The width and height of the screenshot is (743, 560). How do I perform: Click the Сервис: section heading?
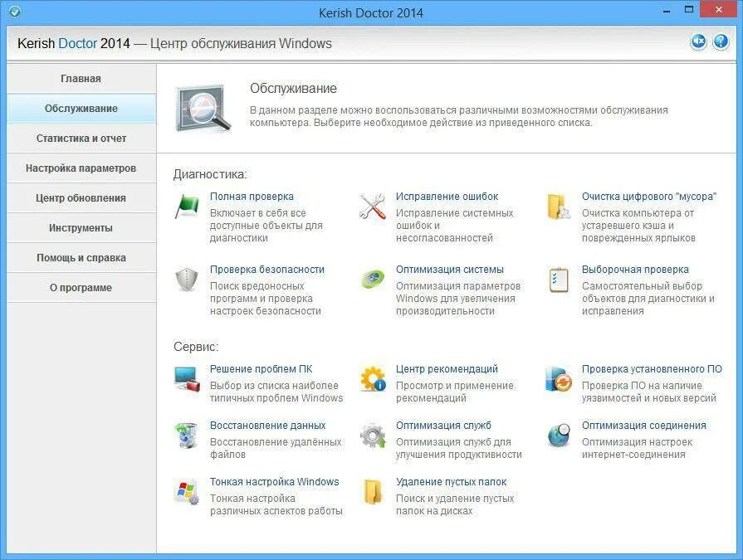(x=196, y=347)
